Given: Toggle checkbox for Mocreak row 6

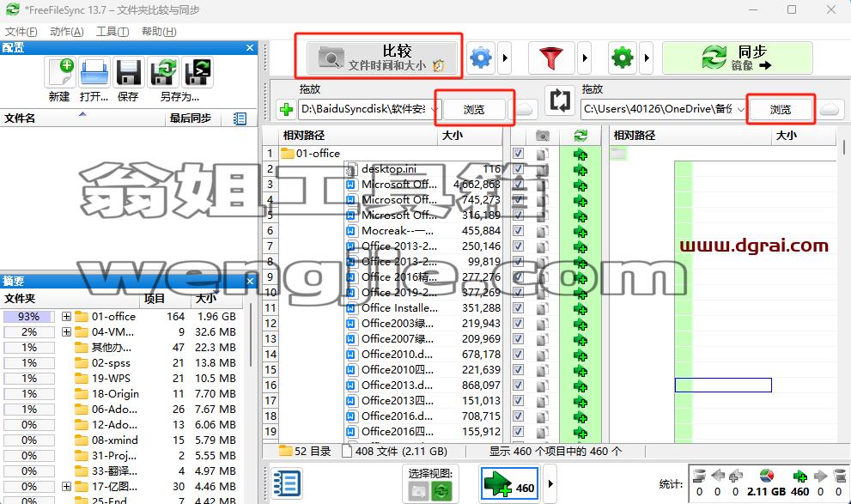Looking at the screenshot, I should point(519,231).
